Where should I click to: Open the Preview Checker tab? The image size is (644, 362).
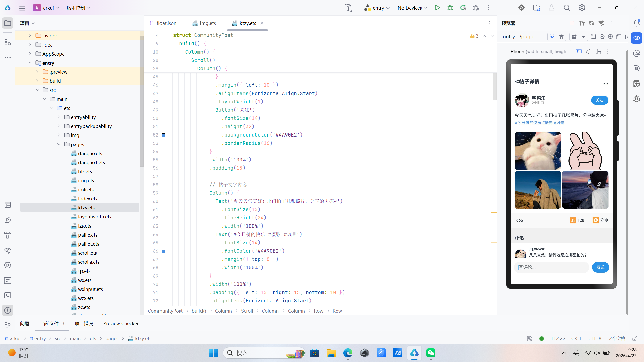pyautogui.click(x=121, y=323)
